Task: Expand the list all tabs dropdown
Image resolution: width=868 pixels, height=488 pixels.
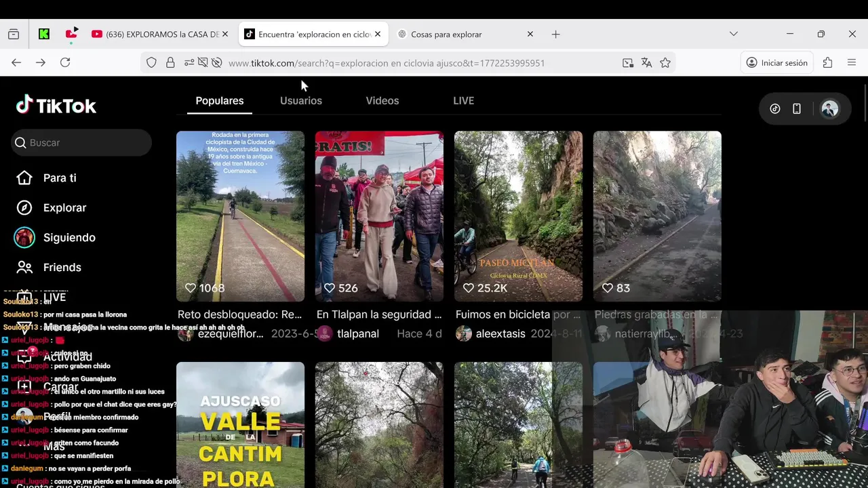Action: coord(733,34)
